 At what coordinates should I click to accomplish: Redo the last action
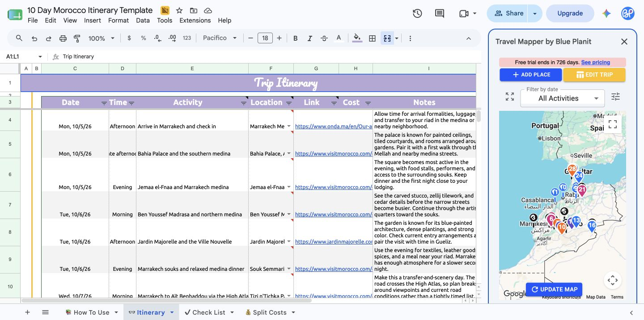tap(48, 38)
